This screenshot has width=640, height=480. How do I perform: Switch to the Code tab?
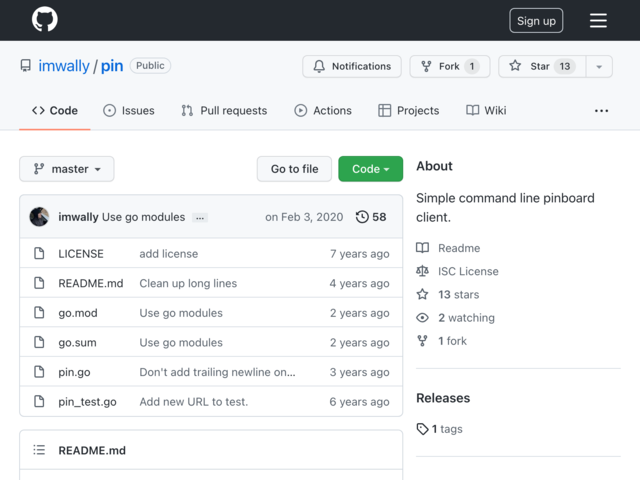(x=55, y=111)
